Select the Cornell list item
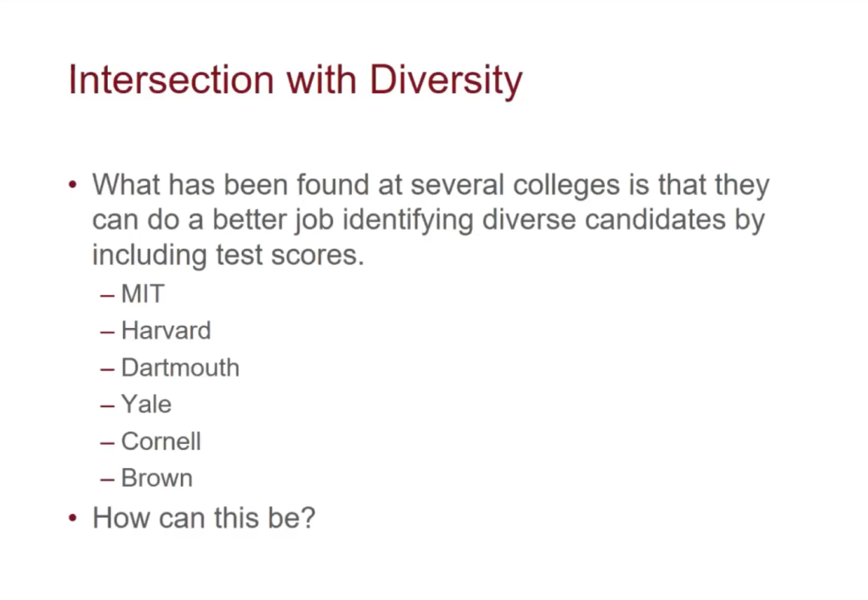 click(161, 442)
